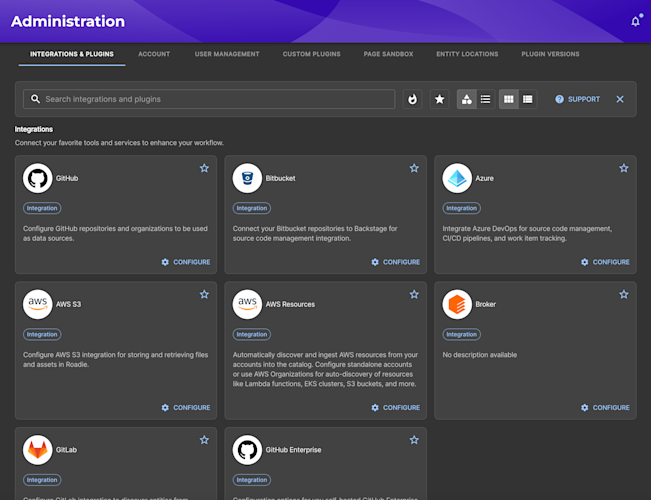Open the Support help link
651x500 pixels.
tap(578, 99)
